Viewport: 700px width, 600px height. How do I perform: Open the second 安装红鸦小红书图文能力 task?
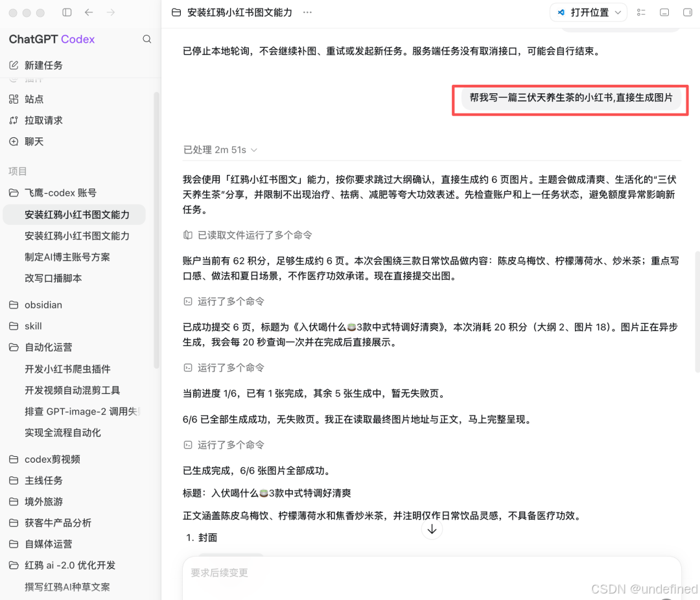tap(76, 236)
